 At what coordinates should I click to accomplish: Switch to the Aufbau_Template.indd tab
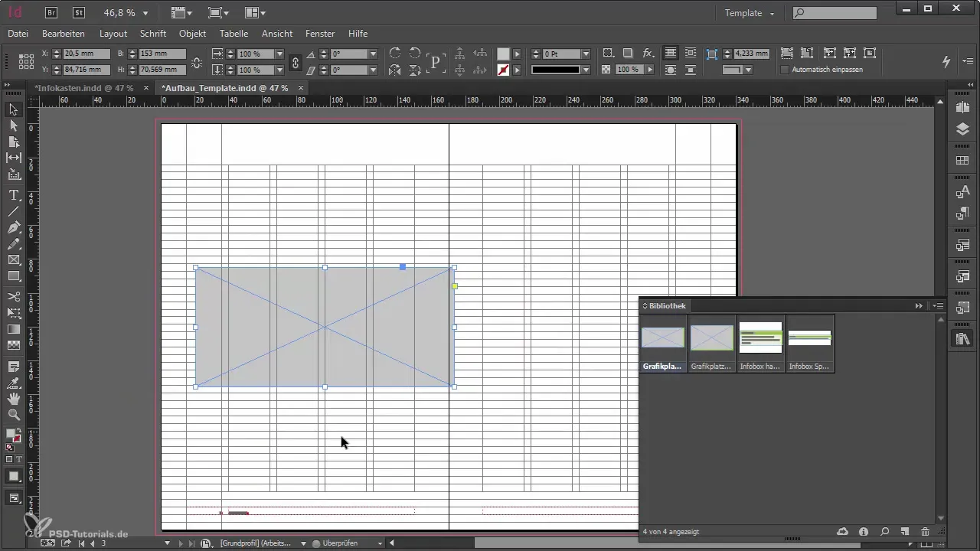coord(225,88)
